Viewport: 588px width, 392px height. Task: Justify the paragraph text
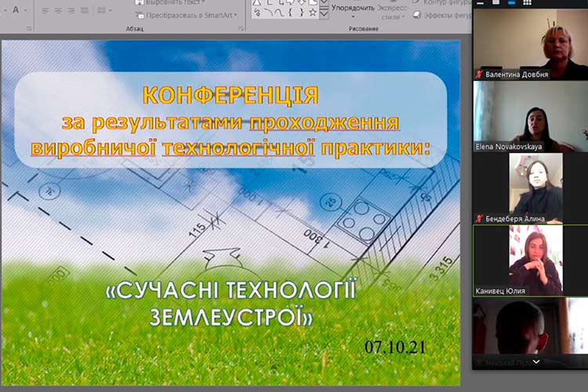click(85, 10)
